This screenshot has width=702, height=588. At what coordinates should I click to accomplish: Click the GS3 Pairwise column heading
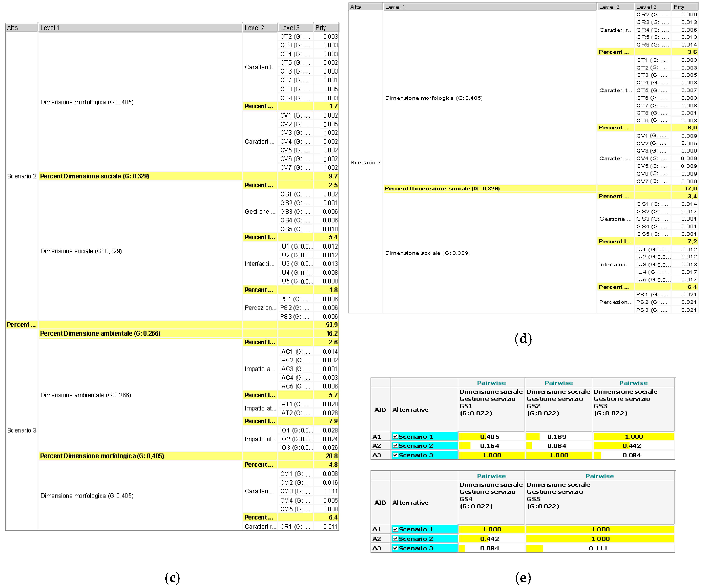coord(633,383)
